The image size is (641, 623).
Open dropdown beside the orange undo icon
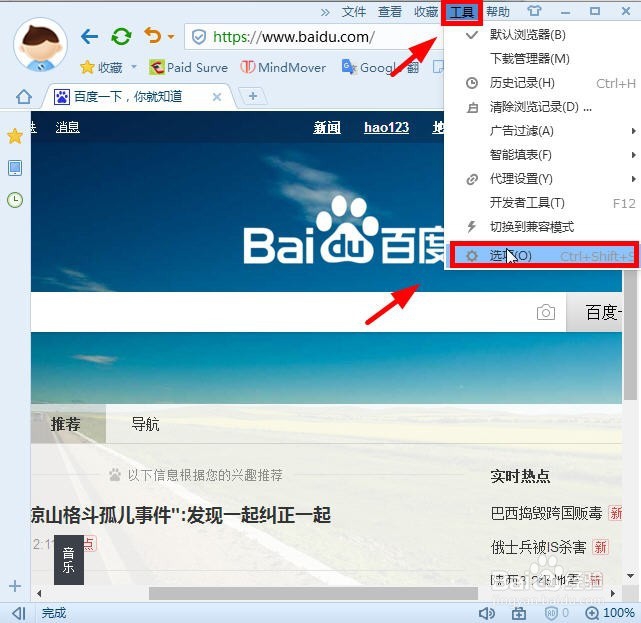(x=171, y=37)
